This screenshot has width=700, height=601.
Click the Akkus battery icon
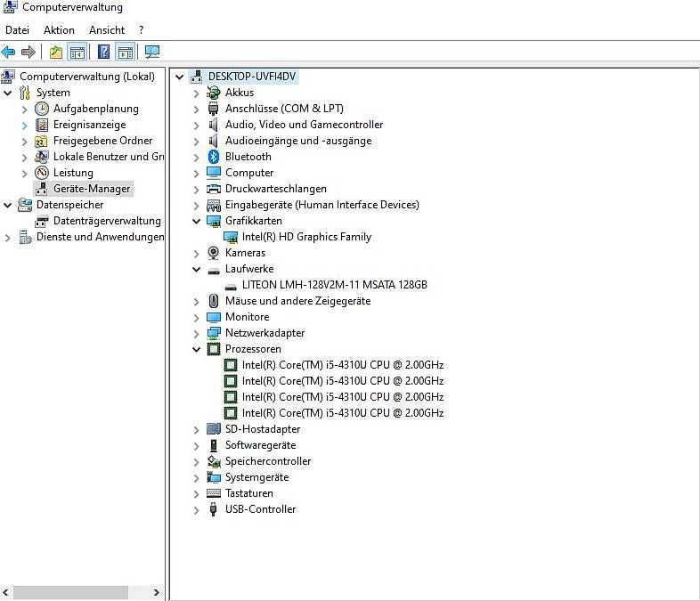[x=214, y=93]
